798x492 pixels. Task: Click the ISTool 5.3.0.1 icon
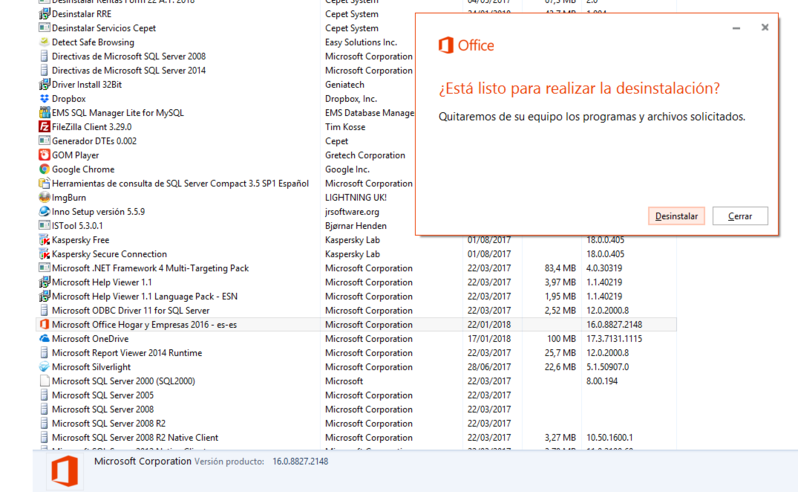pos(44,226)
